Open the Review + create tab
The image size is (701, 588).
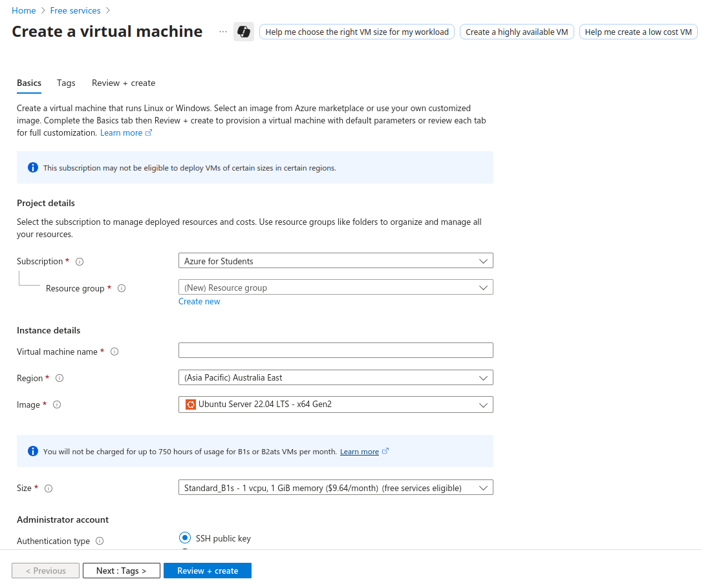point(124,83)
